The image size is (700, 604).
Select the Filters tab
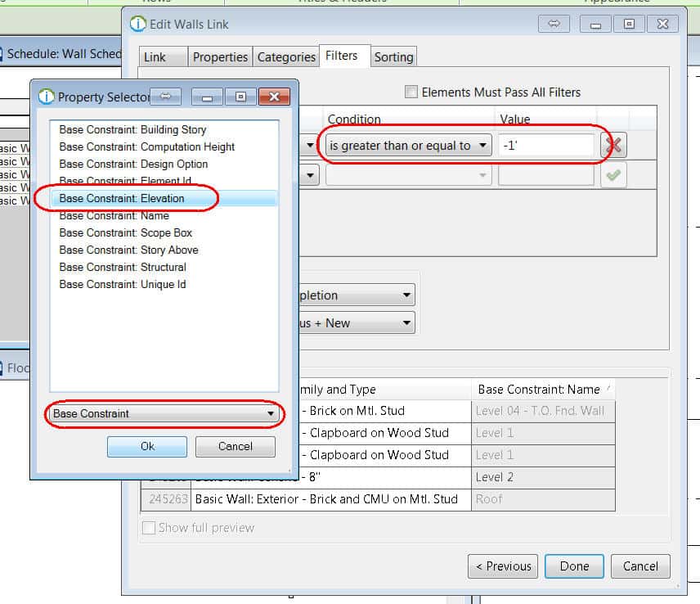(x=344, y=56)
